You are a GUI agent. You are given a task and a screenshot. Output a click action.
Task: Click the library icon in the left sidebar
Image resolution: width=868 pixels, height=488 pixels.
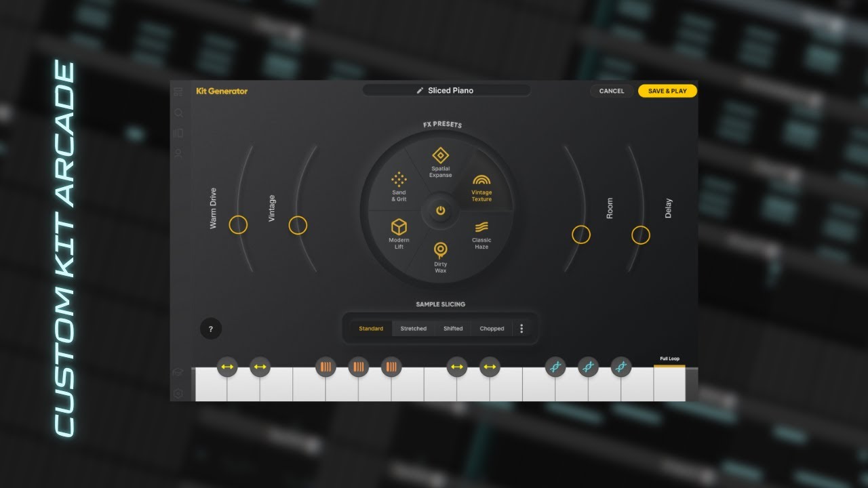(178, 133)
